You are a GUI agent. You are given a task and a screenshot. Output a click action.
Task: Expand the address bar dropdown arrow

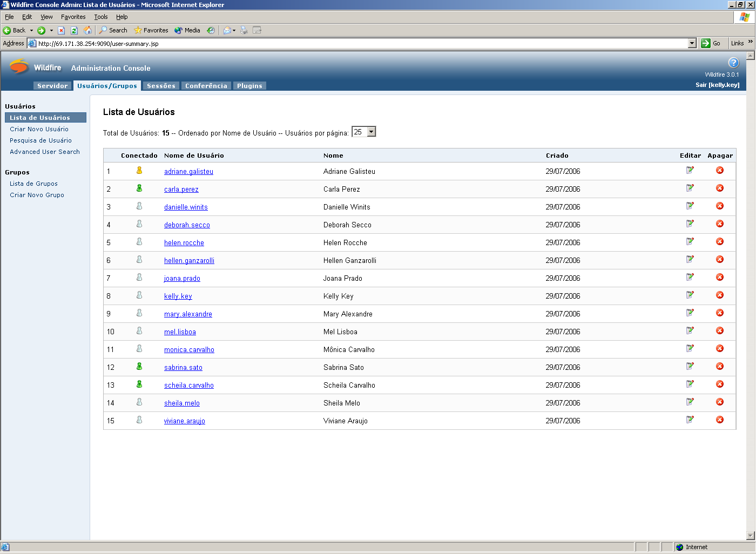(692, 43)
